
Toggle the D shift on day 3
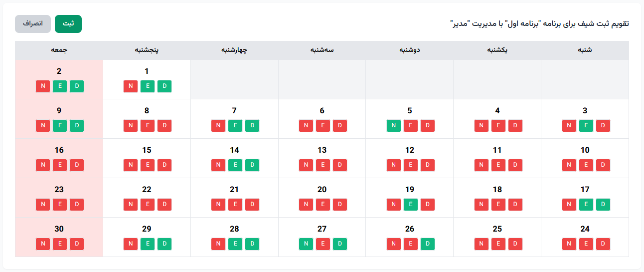(603, 126)
